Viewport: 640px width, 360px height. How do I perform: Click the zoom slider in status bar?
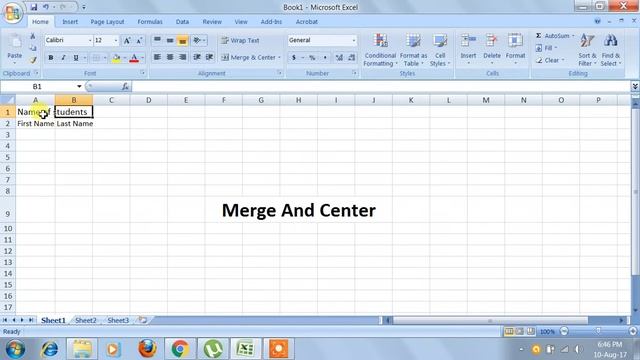(x=598, y=331)
